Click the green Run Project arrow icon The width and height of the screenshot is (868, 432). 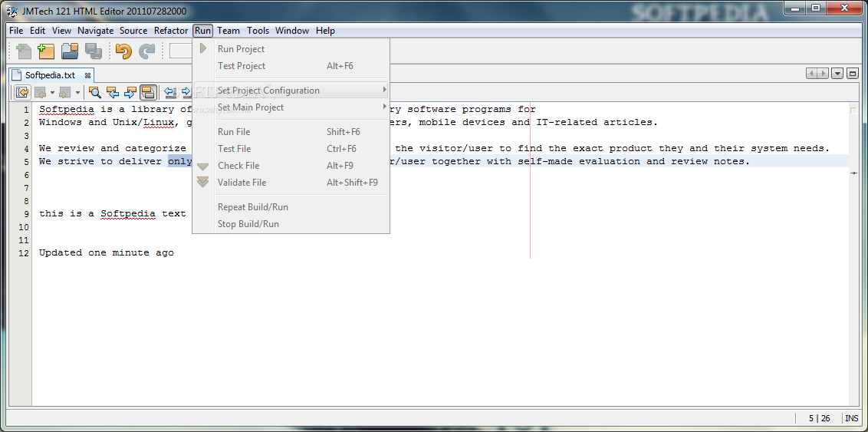[x=203, y=48]
